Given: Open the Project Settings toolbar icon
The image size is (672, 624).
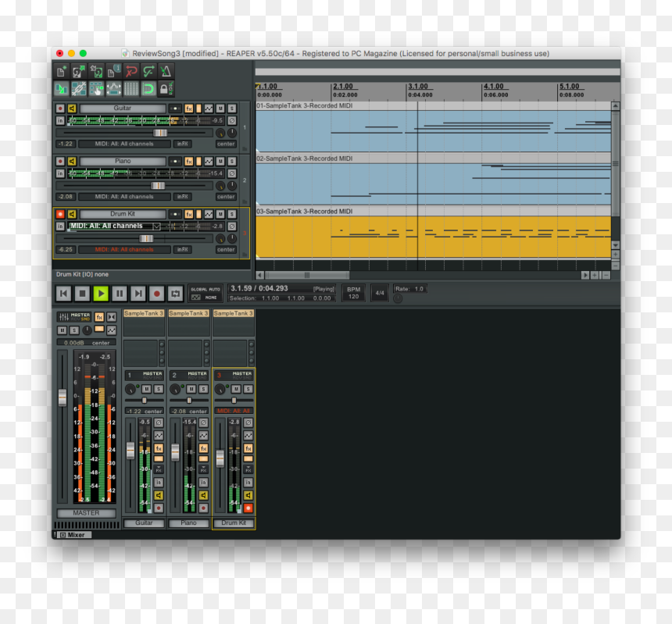Looking at the screenshot, I should coord(113,71).
